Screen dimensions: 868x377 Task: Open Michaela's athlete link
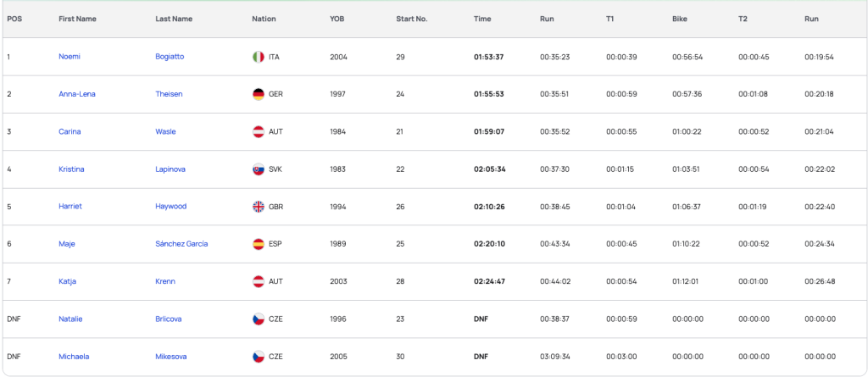74,357
